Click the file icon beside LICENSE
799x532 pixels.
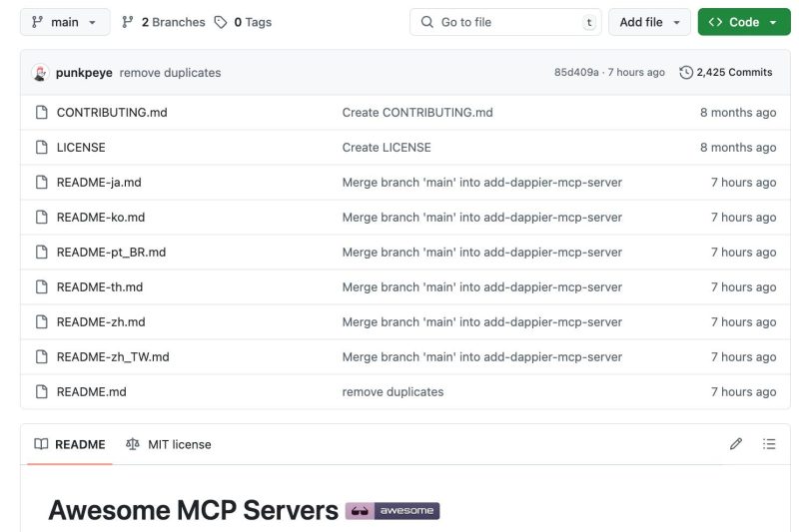coord(41,148)
